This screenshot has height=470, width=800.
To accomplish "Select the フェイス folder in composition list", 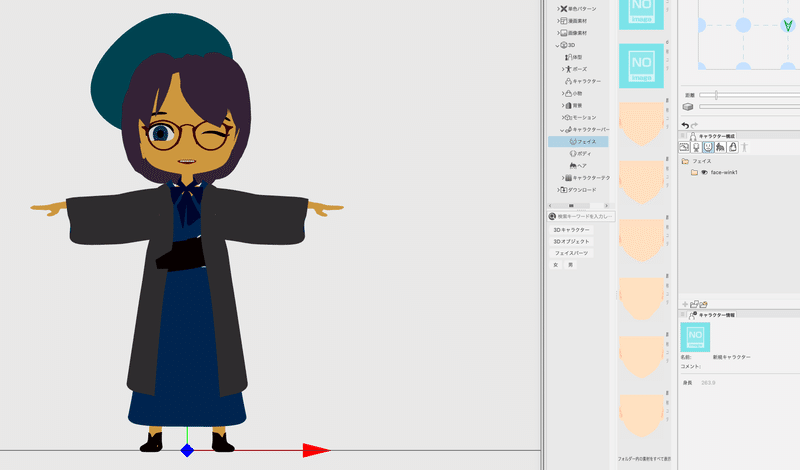I will pyautogui.click(x=696, y=161).
